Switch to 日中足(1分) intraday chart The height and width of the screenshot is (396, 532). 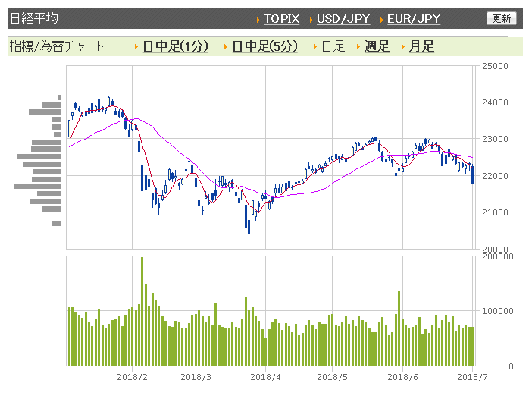175,46
